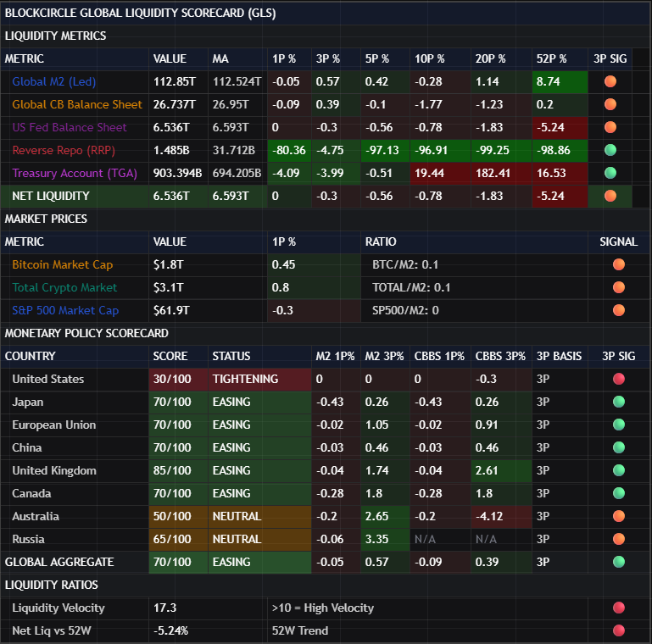Viewport: 652px width, 644px height.
Task: Click the S&P 500 Market Cap signal dot
Action: [618, 311]
